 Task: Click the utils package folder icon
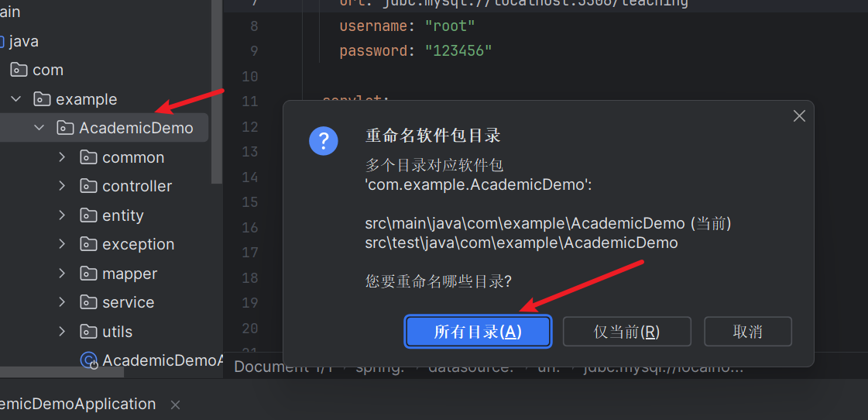point(88,332)
